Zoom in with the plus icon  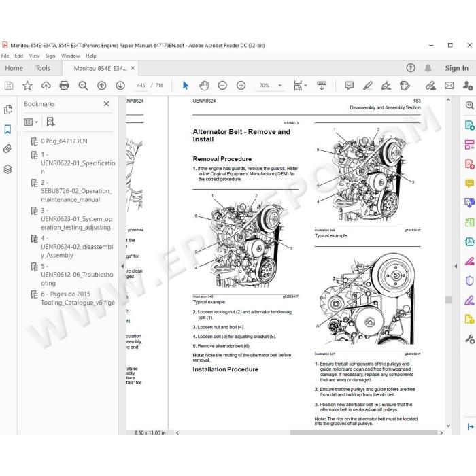coord(241,86)
